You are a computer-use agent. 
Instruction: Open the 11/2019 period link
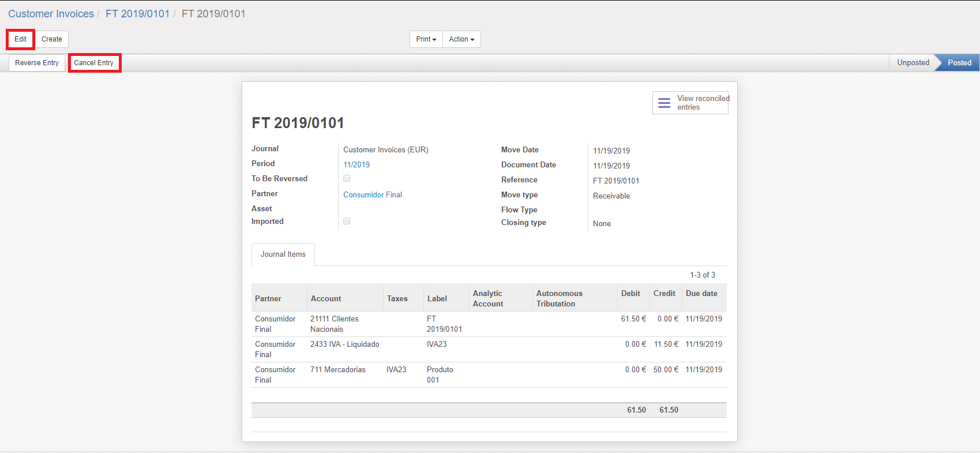(356, 164)
